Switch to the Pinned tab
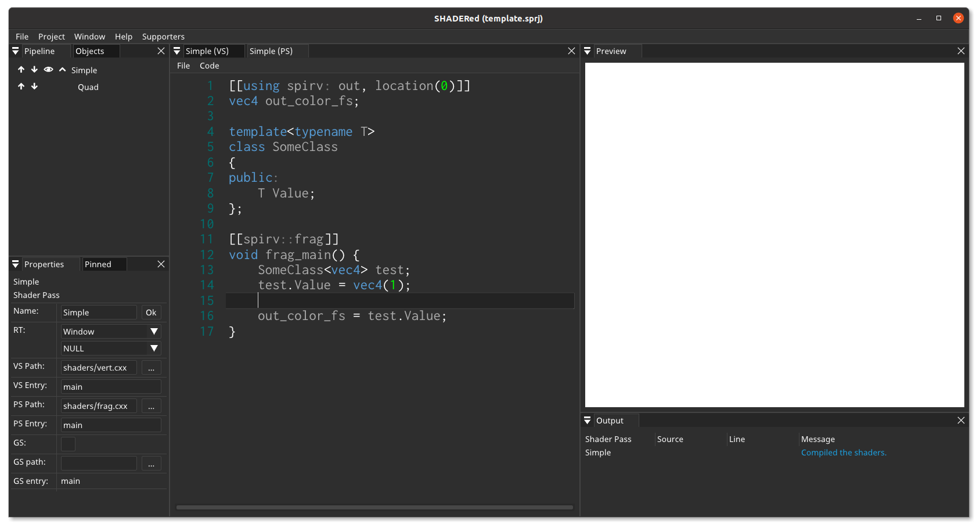This screenshot has width=980, height=528. 104,264
